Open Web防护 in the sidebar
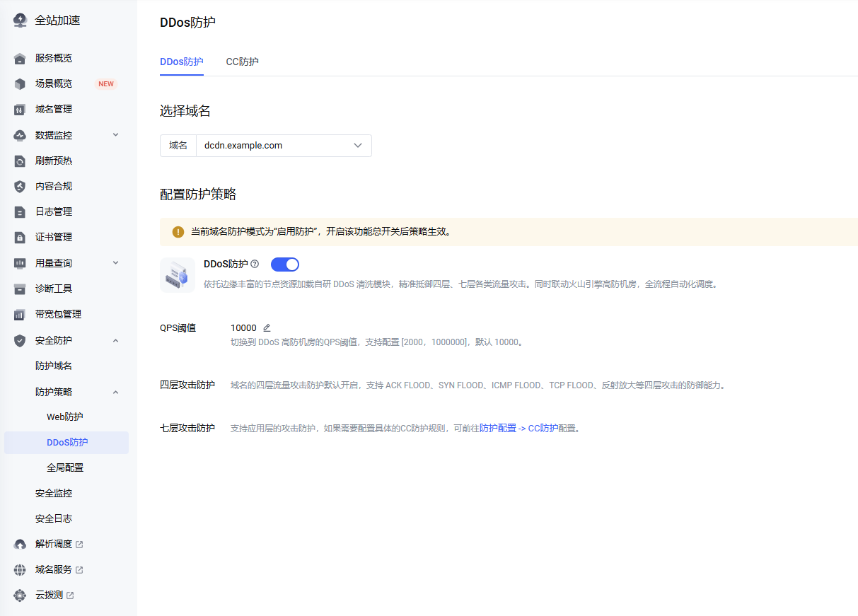 point(64,417)
